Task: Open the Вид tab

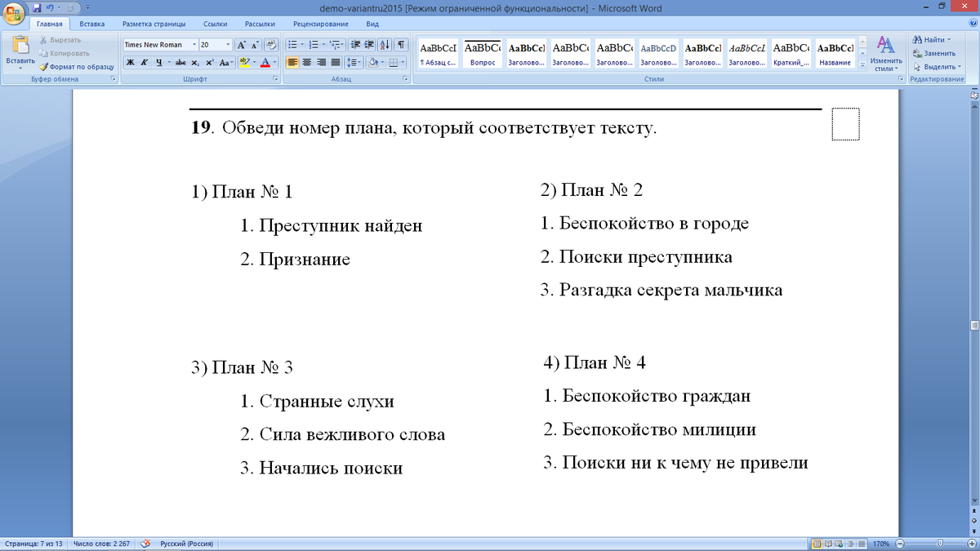Action: (x=372, y=24)
